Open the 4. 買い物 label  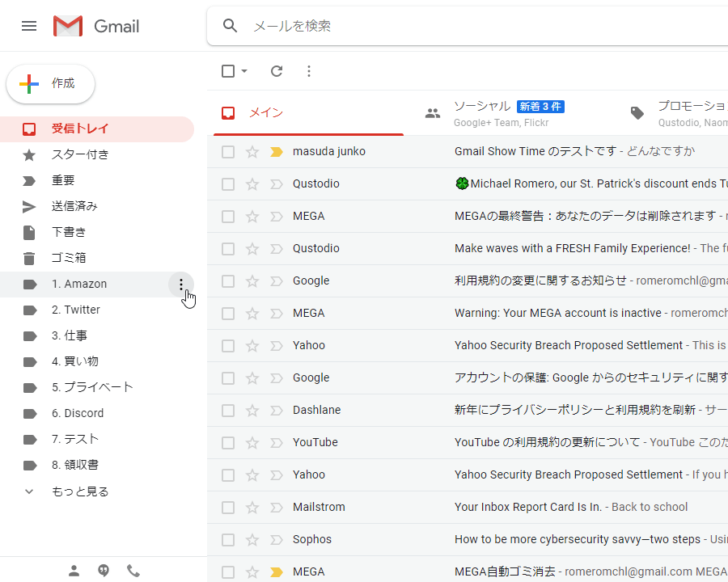[97, 361]
